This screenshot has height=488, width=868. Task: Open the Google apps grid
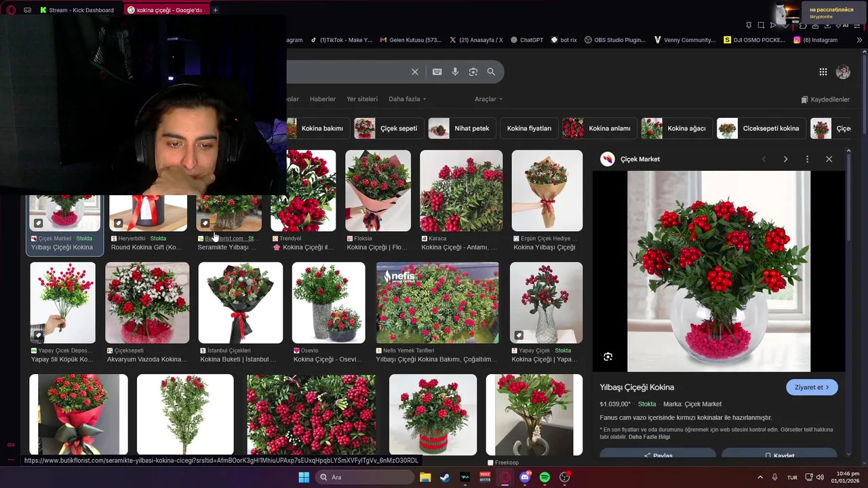pos(823,72)
